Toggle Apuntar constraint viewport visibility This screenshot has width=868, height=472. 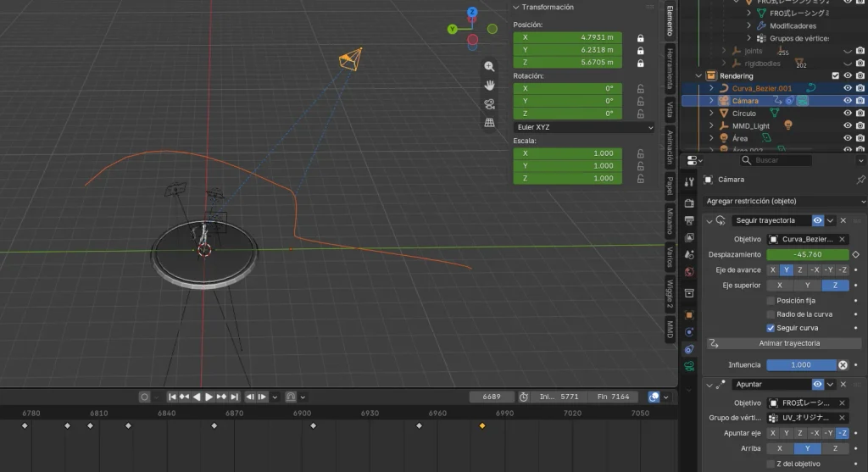tap(818, 384)
